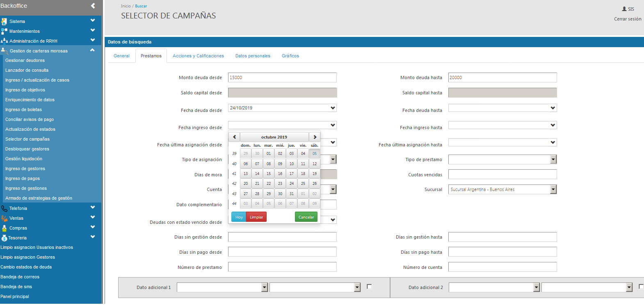Expand the Mantenimientos menu chevron
The height and width of the screenshot is (305, 644).
(x=93, y=30)
